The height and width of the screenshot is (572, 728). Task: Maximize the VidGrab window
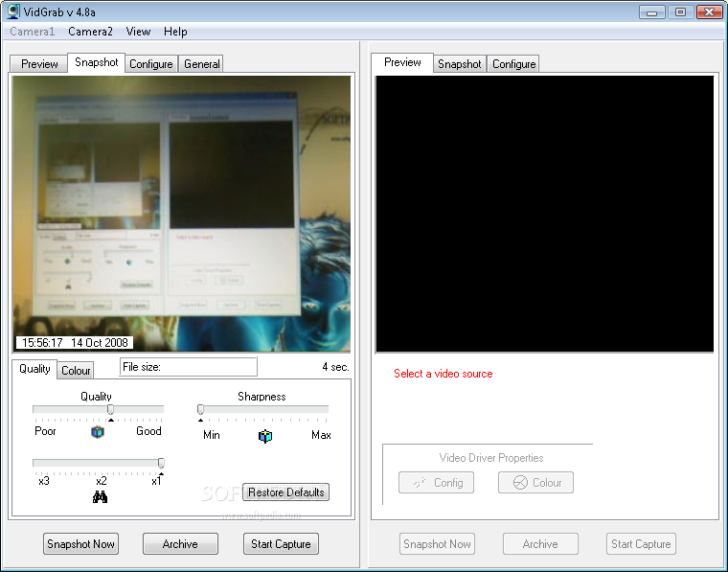point(680,12)
